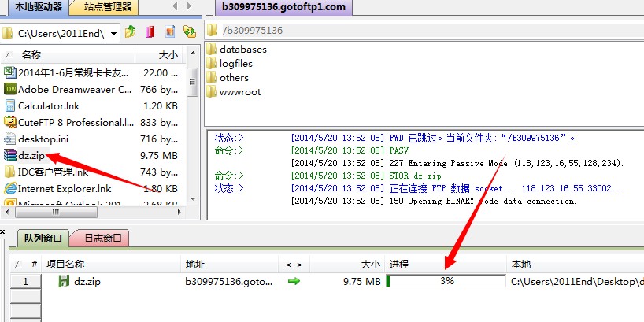The height and width of the screenshot is (322, 644).
Task: Click the remote path field /b309975136
Action: tap(425, 31)
